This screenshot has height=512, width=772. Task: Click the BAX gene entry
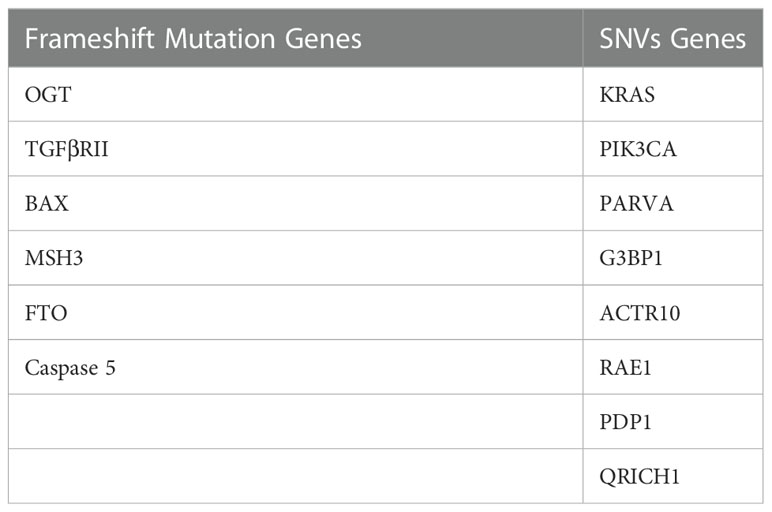pos(46,203)
